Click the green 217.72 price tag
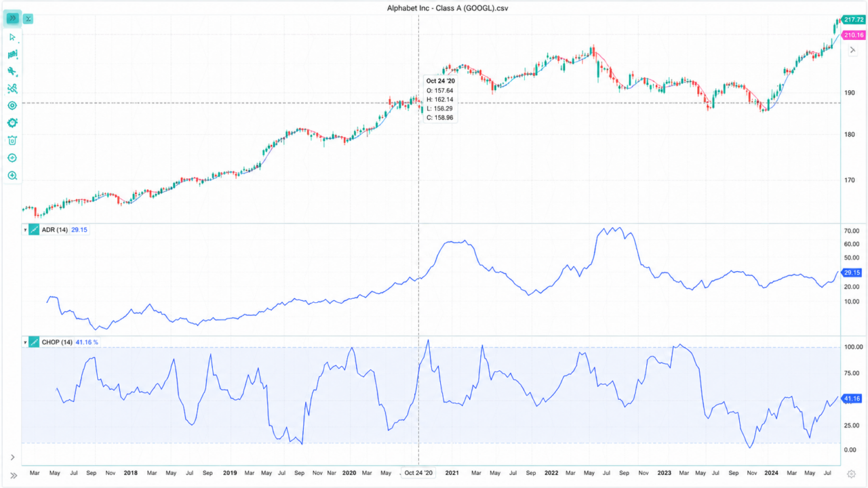 tap(853, 20)
